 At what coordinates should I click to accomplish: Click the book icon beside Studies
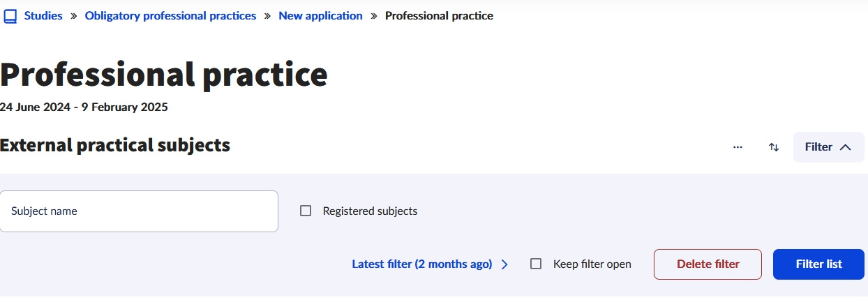point(10,16)
